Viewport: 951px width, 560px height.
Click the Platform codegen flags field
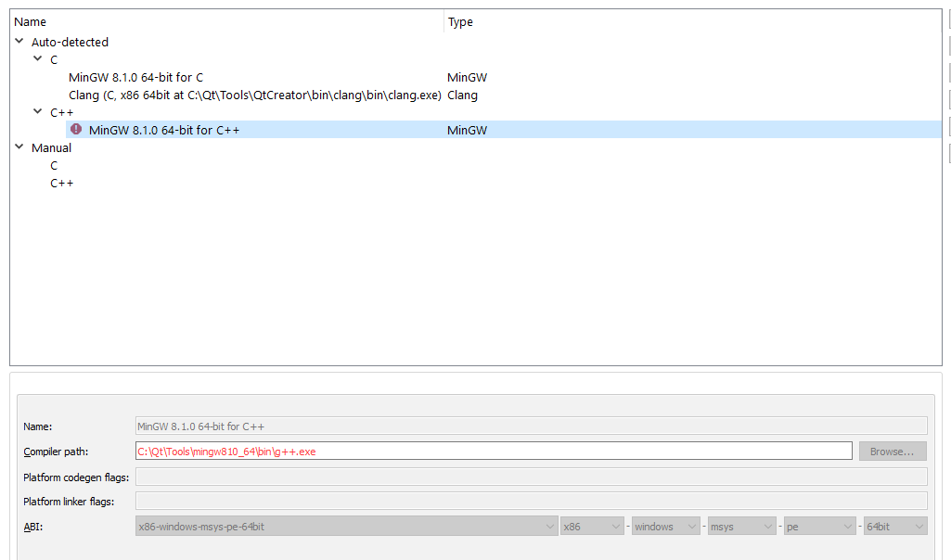click(x=531, y=477)
